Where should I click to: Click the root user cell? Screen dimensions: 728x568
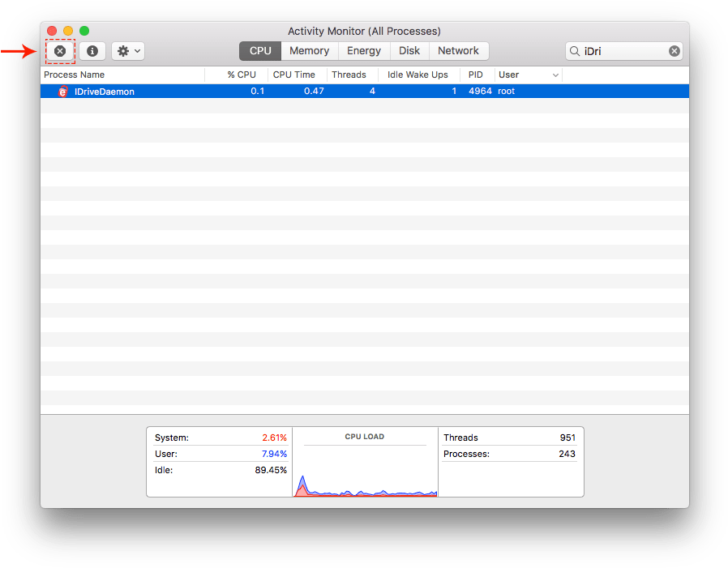[506, 91]
